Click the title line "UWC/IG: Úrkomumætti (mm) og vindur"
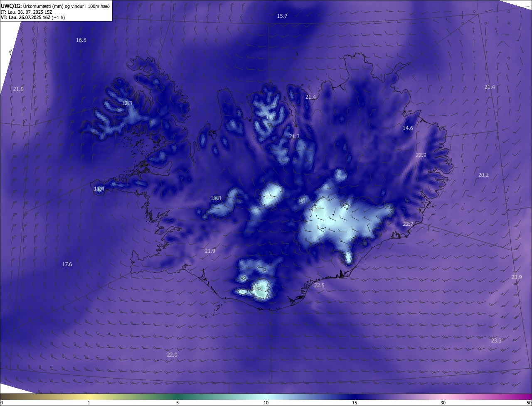The image size is (532, 406). pyautogui.click(x=55, y=5)
